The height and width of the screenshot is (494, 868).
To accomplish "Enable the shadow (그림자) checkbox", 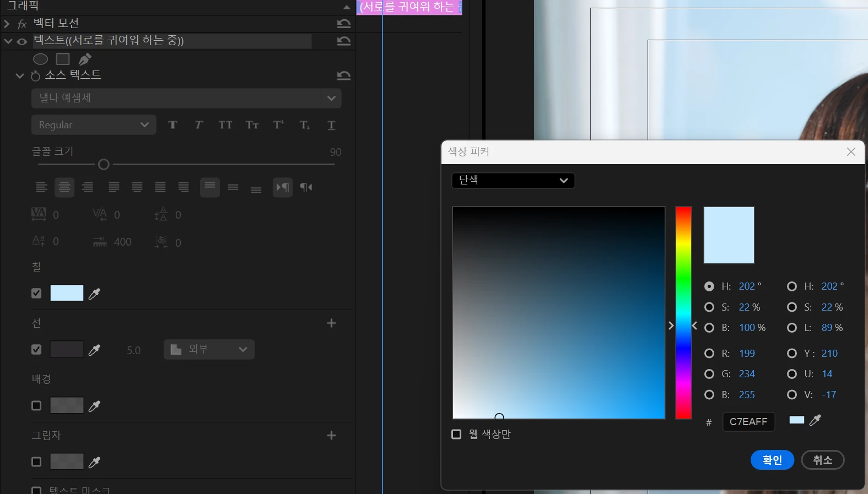I will [36, 462].
